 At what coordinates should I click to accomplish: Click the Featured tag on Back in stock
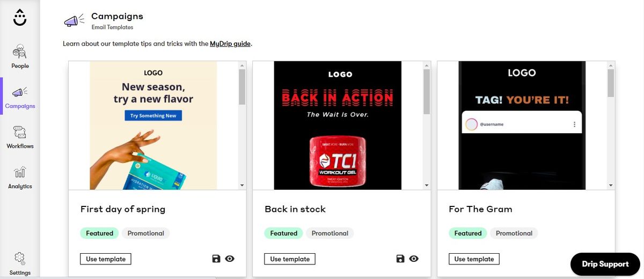tap(284, 233)
